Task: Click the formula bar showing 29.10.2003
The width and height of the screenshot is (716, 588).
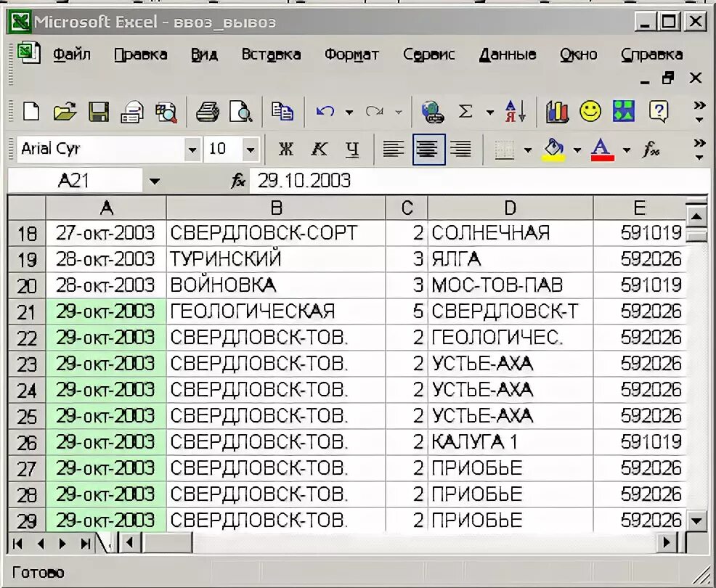Action: tap(479, 181)
